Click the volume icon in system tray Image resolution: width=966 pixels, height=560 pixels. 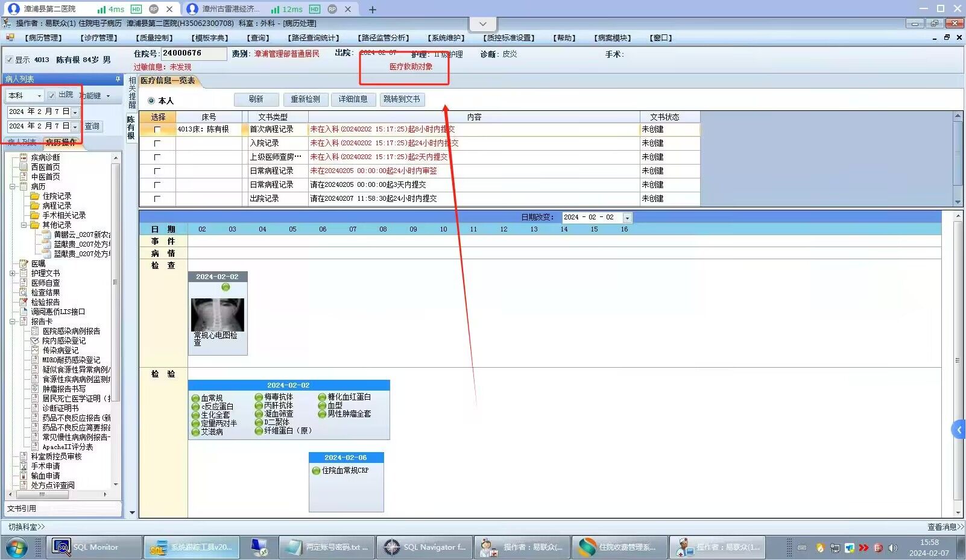pos(892,548)
